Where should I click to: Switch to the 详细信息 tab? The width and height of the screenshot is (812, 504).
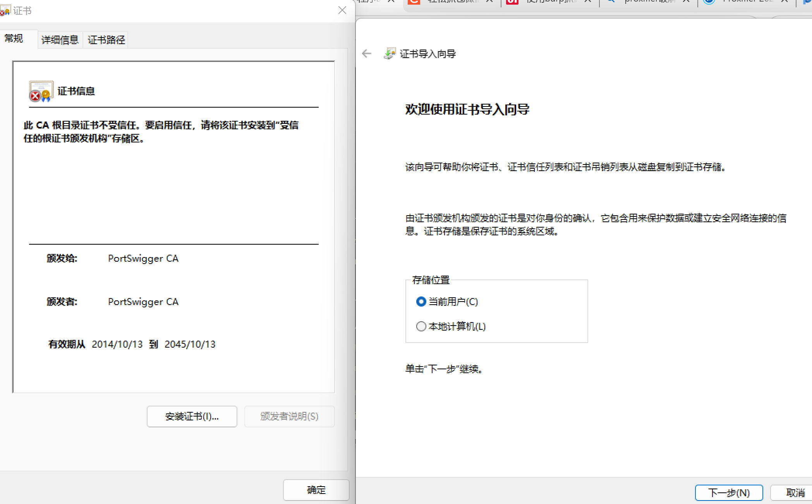[x=60, y=40]
